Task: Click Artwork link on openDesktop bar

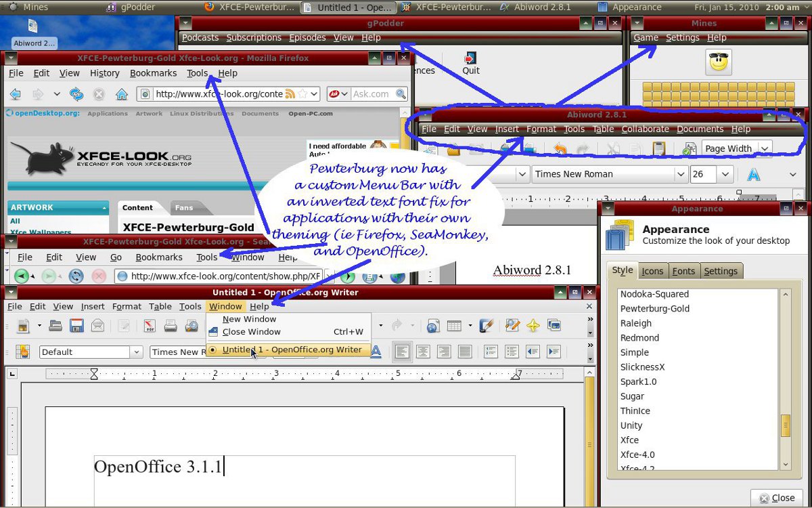Action: click(149, 114)
